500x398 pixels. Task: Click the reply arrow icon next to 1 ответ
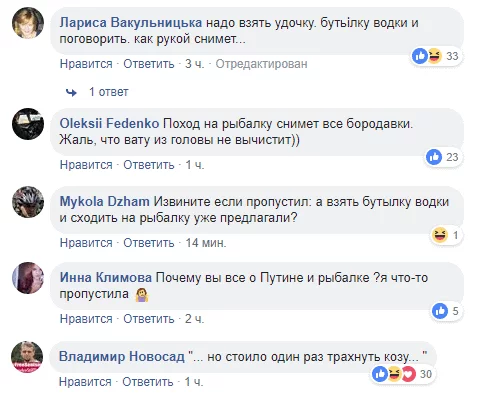click(71, 92)
